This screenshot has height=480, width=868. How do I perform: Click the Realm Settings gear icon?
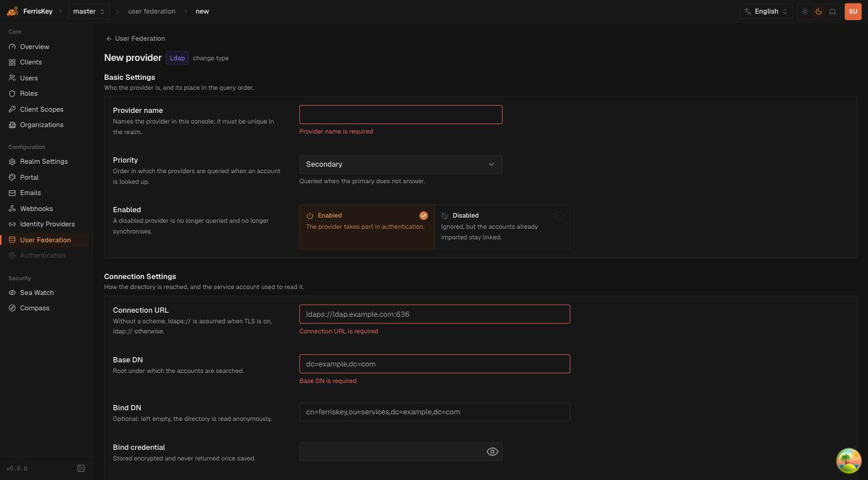(12, 161)
